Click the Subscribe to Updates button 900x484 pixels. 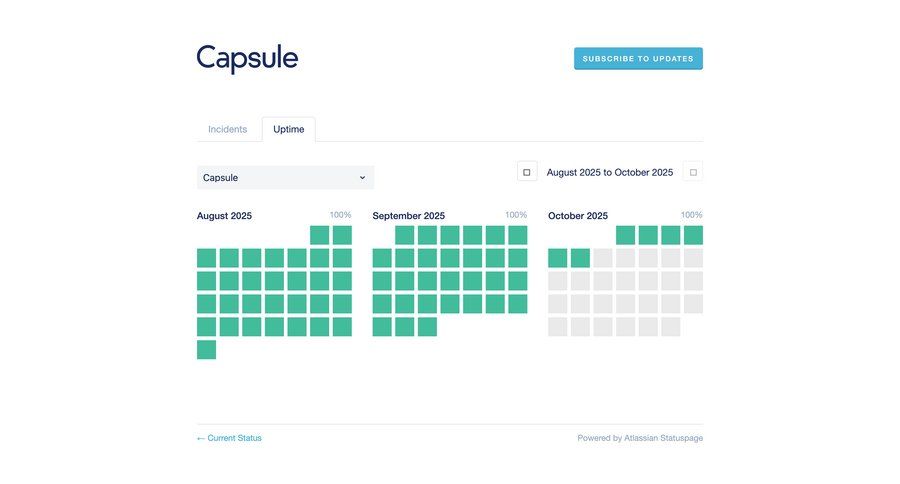tap(638, 59)
